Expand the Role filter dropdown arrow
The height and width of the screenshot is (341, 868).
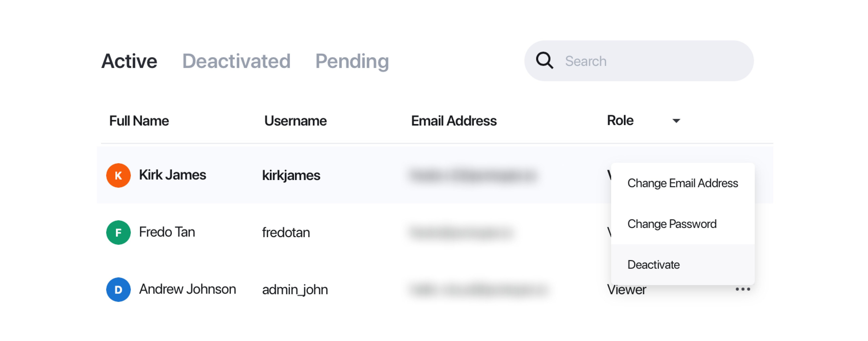(x=676, y=121)
